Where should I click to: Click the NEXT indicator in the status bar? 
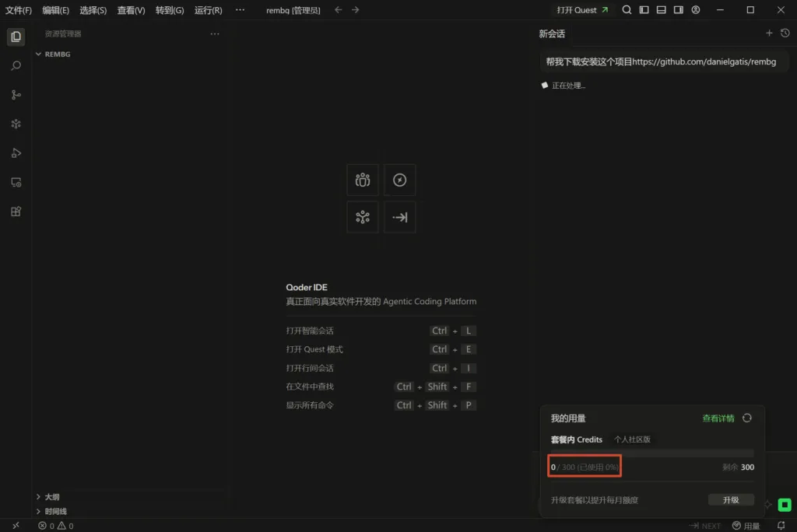[704, 526]
